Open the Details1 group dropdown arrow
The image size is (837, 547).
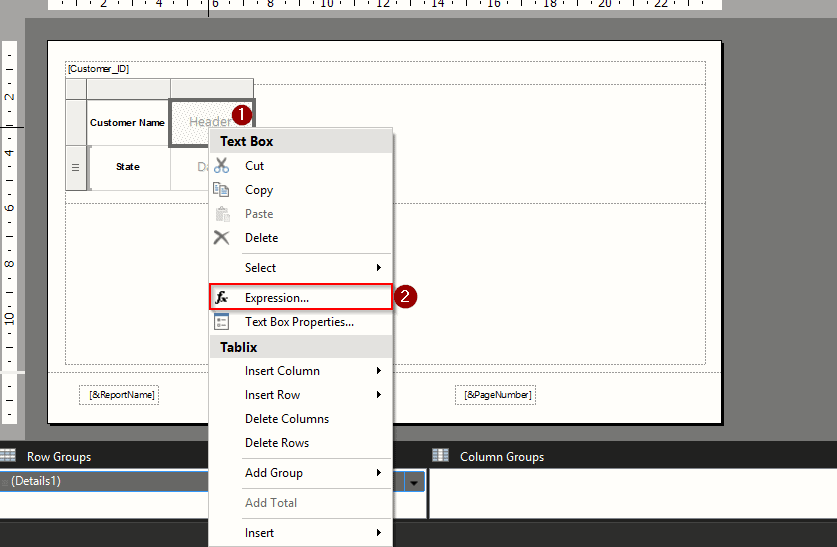coord(413,482)
